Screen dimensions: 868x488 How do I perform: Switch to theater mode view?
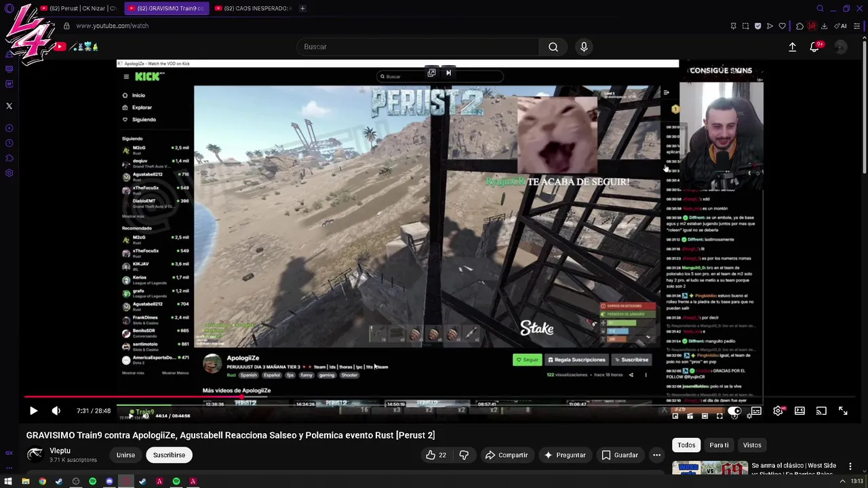click(800, 411)
